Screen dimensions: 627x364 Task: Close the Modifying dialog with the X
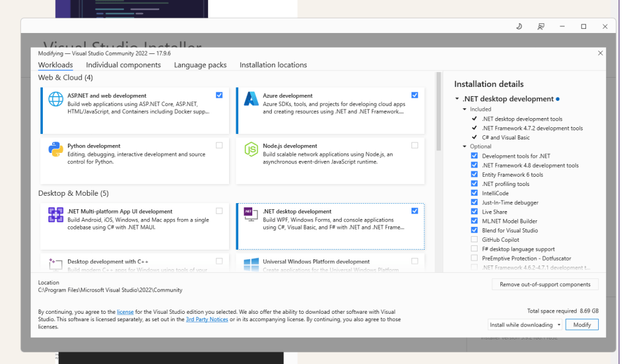pyautogui.click(x=600, y=53)
